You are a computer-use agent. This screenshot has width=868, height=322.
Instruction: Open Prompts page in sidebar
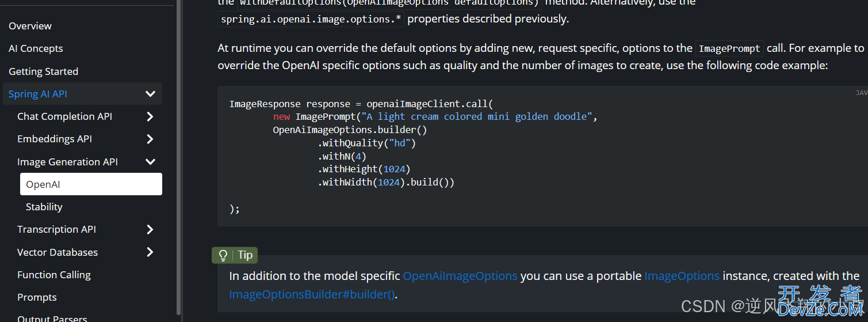pyautogui.click(x=37, y=297)
